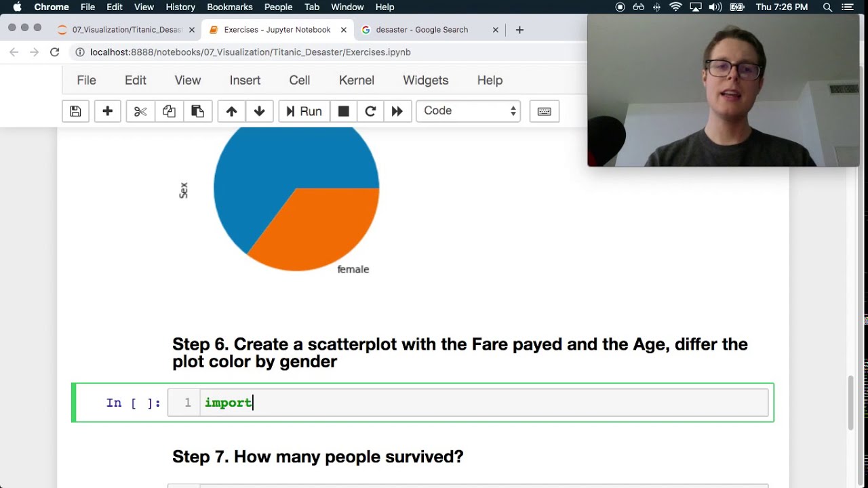Select the cell prompt In [ ]:
868x488 pixels.
click(x=133, y=403)
